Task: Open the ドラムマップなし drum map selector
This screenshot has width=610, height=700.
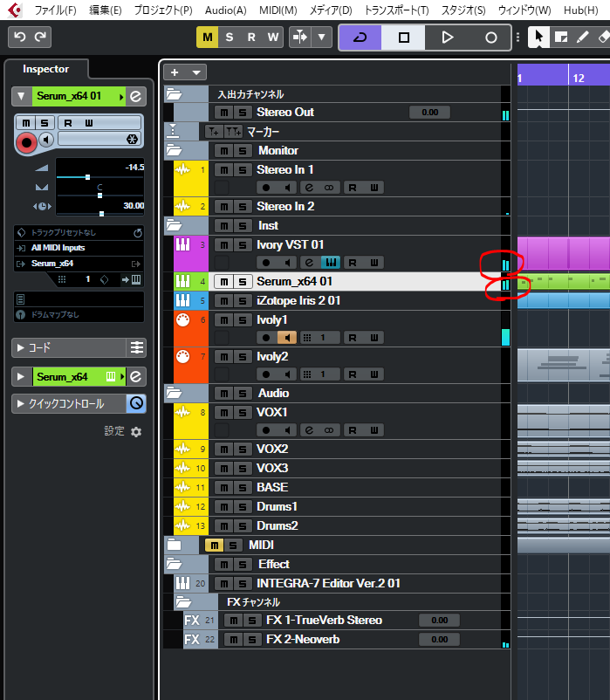Action: click(79, 315)
